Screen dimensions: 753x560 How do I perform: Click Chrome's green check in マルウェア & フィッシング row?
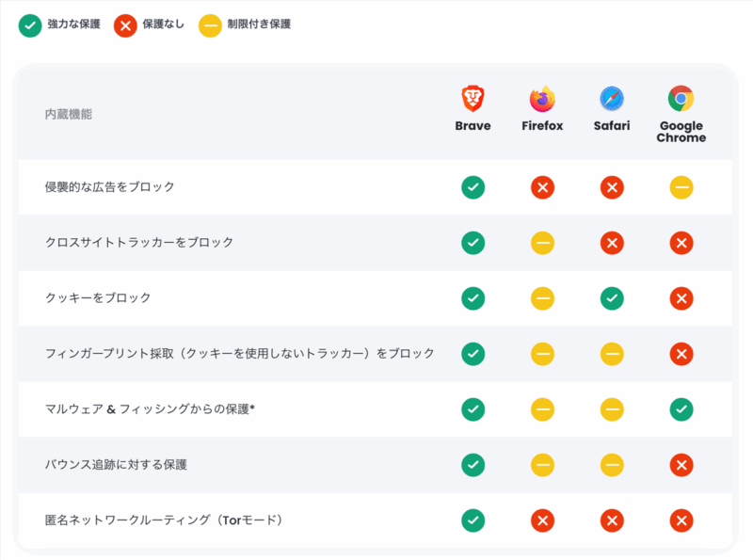click(x=681, y=409)
